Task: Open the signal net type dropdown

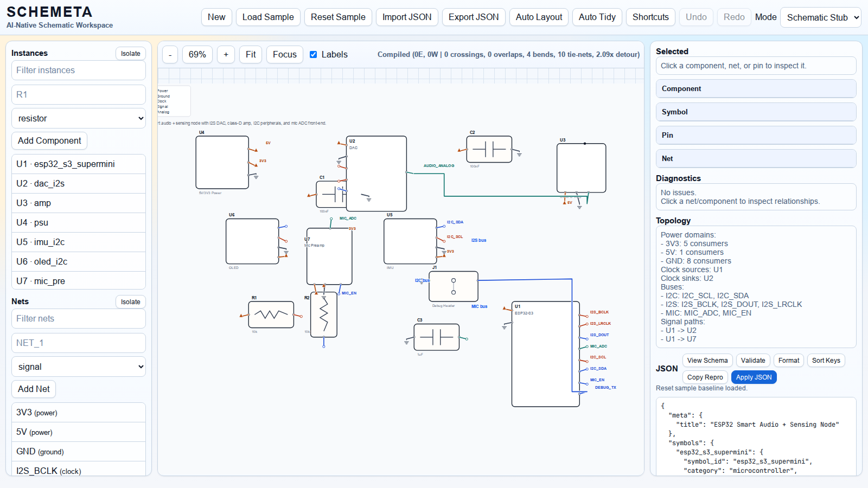Action: [x=79, y=367]
